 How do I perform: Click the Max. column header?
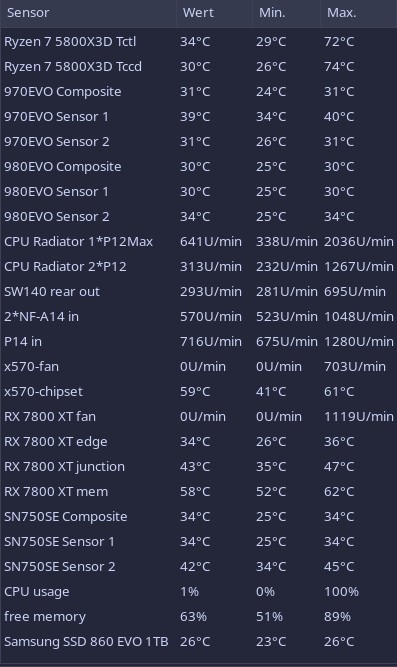[x=359, y=13]
